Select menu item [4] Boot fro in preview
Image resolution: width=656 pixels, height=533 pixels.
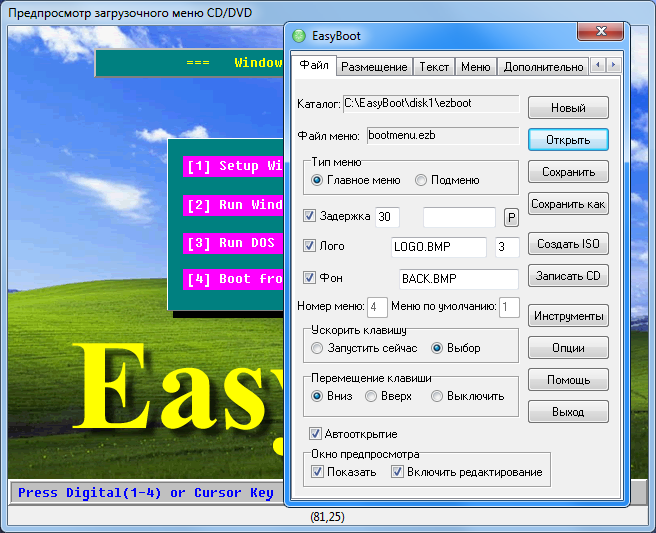(233, 279)
